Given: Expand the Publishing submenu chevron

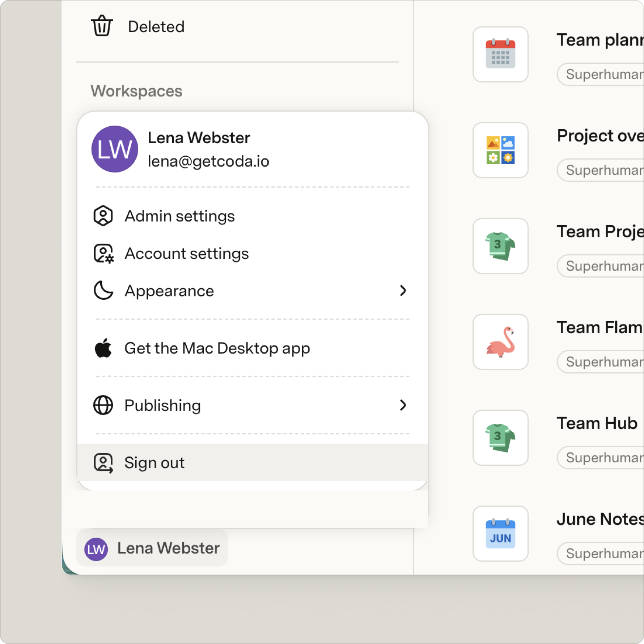Looking at the screenshot, I should 403,405.
